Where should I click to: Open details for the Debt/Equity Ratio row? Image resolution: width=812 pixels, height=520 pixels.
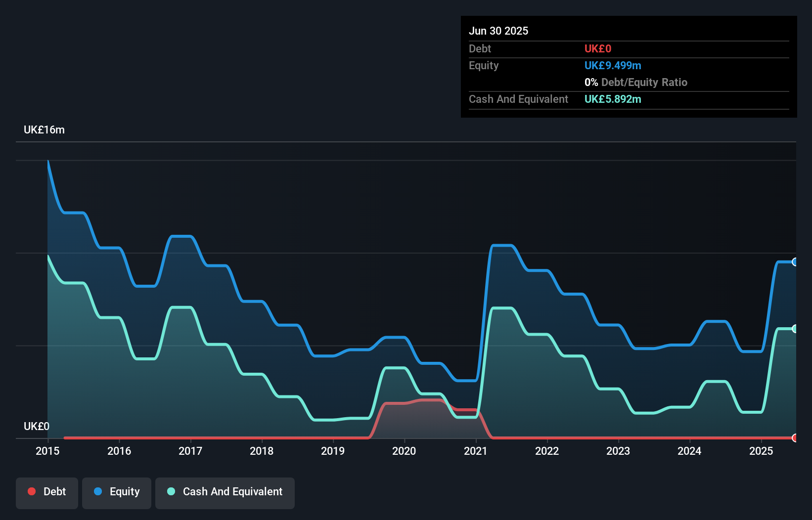(636, 82)
